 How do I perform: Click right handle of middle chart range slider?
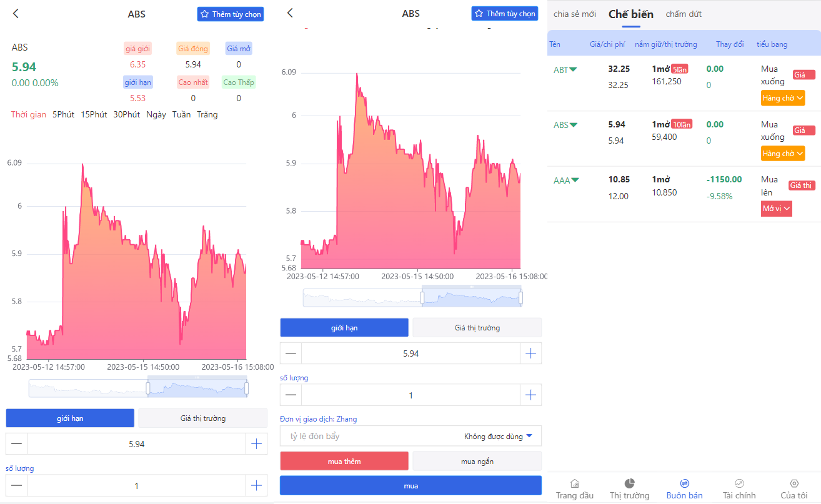coord(521,298)
